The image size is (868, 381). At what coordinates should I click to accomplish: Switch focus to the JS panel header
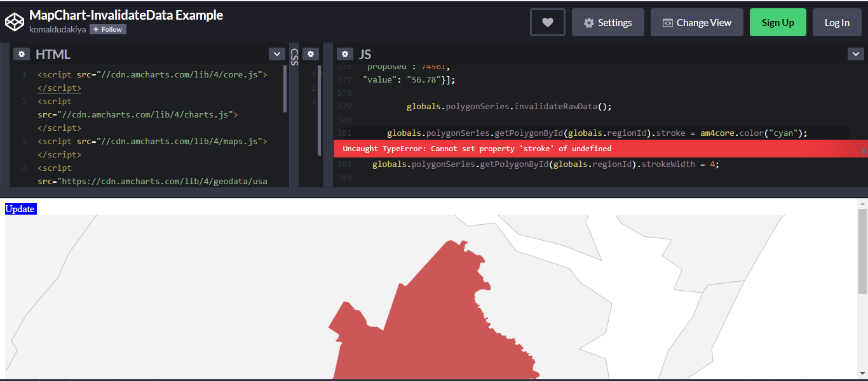[365, 55]
